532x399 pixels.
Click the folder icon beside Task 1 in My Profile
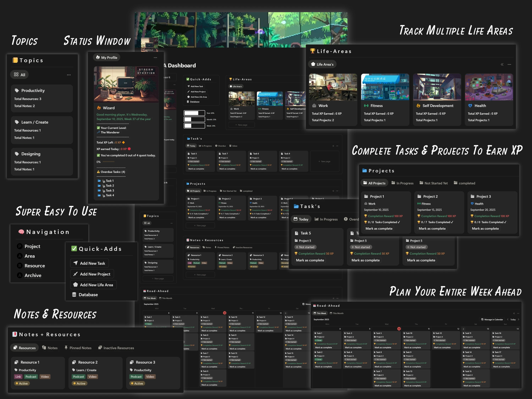(99, 181)
